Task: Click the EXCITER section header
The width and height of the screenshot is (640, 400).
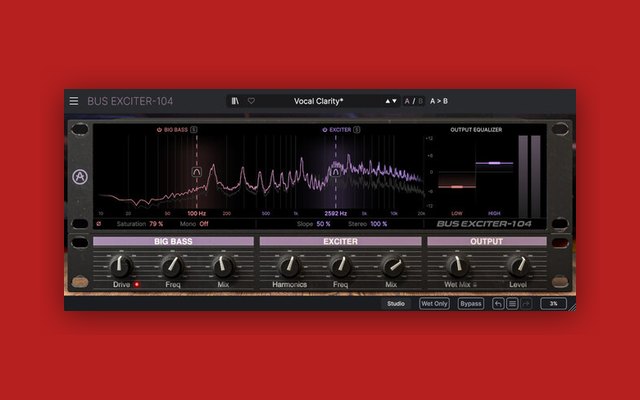Action: click(x=340, y=241)
